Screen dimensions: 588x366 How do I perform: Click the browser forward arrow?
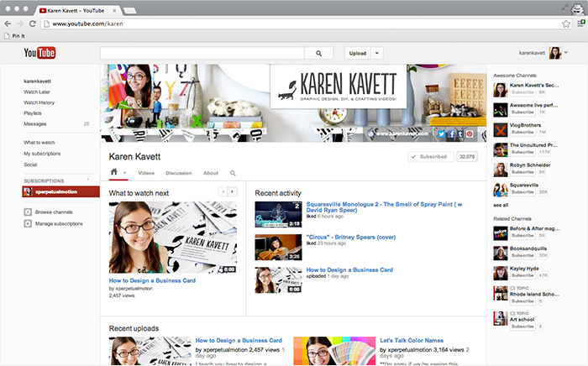coord(20,24)
